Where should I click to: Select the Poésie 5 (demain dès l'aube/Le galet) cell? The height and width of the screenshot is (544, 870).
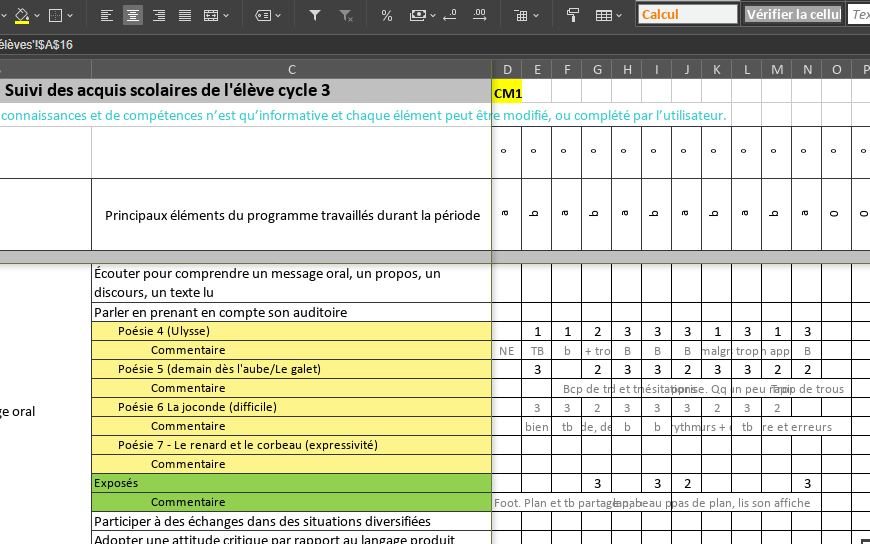coord(292,369)
